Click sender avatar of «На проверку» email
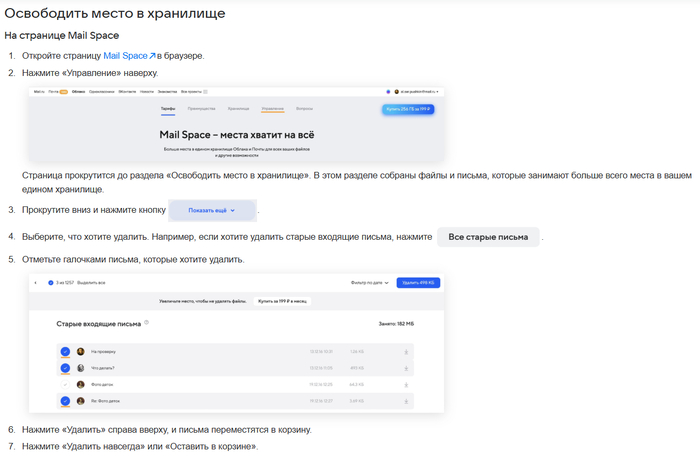Image resolution: width=700 pixels, height=458 pixels. click(81, 352)
